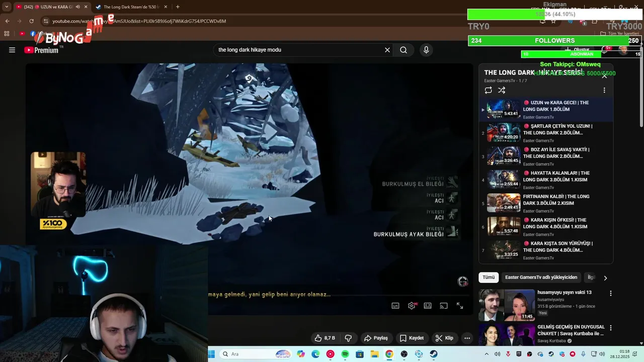The width and height of the screenshot is (644, 362).
Task: Open options for 'husamyuyu yayın vakti 13'
Action: coord(611,293)
